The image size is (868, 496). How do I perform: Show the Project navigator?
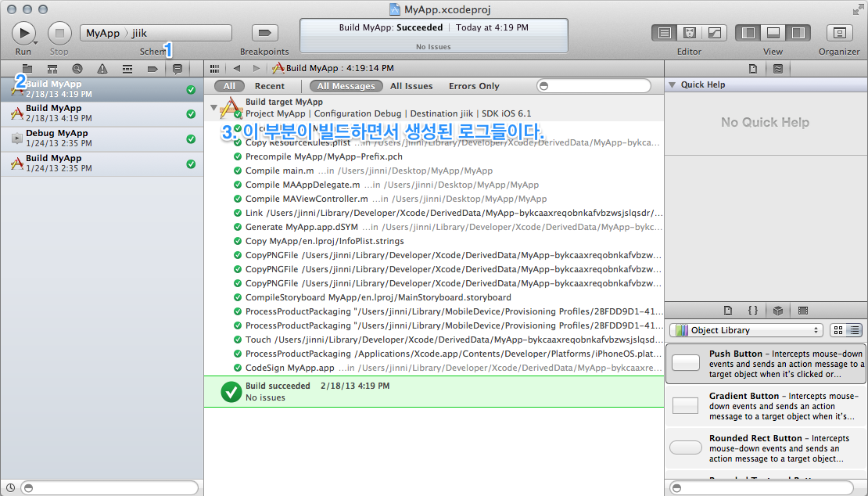point(27,69)
